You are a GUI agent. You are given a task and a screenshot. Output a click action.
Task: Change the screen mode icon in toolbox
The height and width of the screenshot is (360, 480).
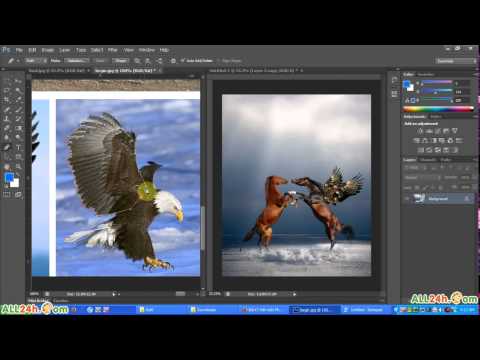pyautogui.click(x=18, y=195)
